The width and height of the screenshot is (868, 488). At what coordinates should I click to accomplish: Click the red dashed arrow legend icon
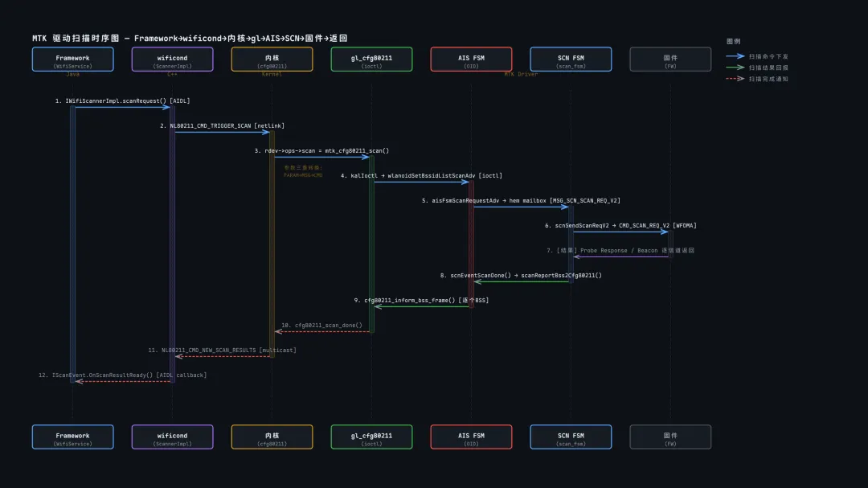click(735, 79)
